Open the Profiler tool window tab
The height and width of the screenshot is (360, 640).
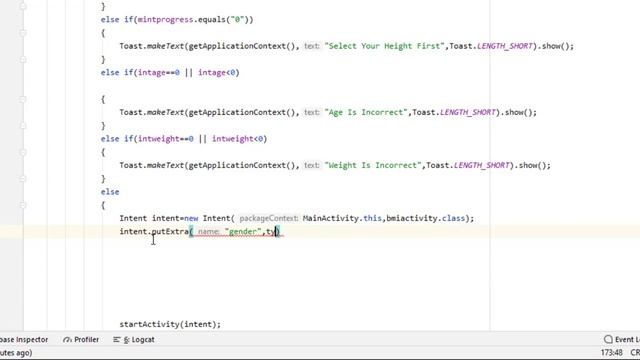[81, 340]
